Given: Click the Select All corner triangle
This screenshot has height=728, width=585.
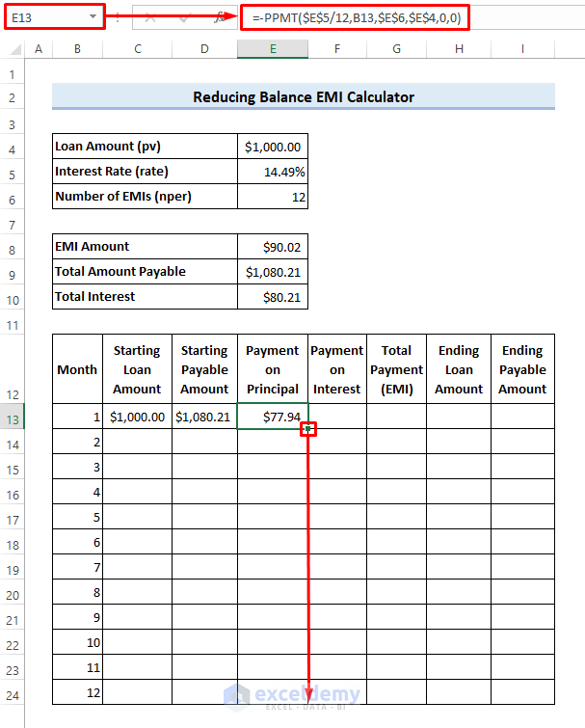Looking at the screenshot, I should tap(16, 49).
